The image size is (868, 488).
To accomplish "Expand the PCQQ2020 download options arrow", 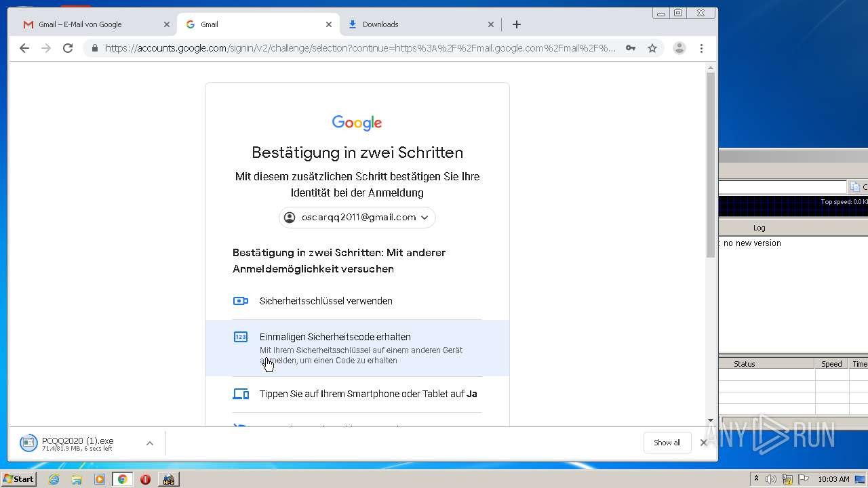I will pos(150,443).
